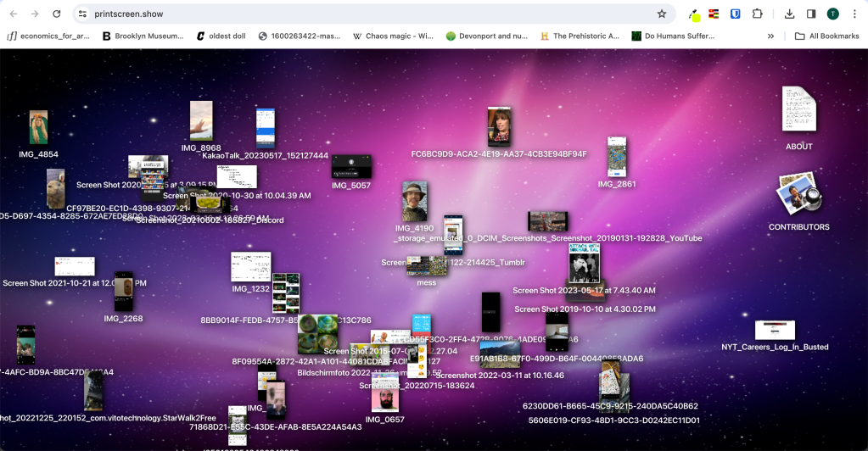Open the IMG_4190 portrait thumbnail
The image size is (868, 451).
(414, 201)
